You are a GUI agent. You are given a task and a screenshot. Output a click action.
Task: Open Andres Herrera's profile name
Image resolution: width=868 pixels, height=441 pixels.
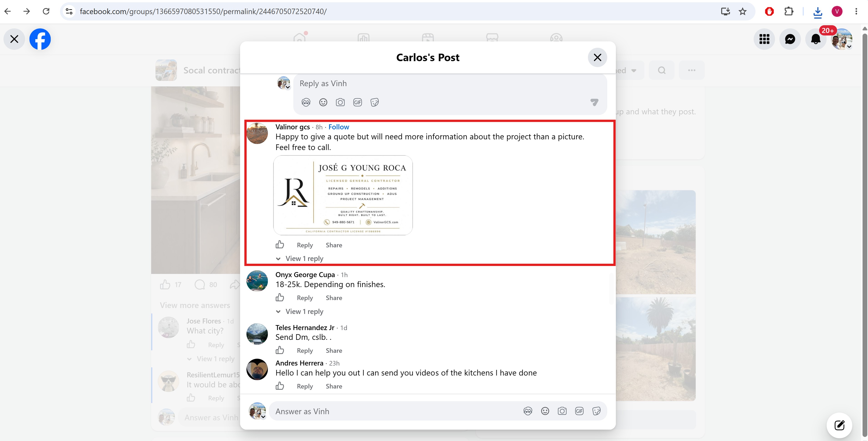(300, 363)
